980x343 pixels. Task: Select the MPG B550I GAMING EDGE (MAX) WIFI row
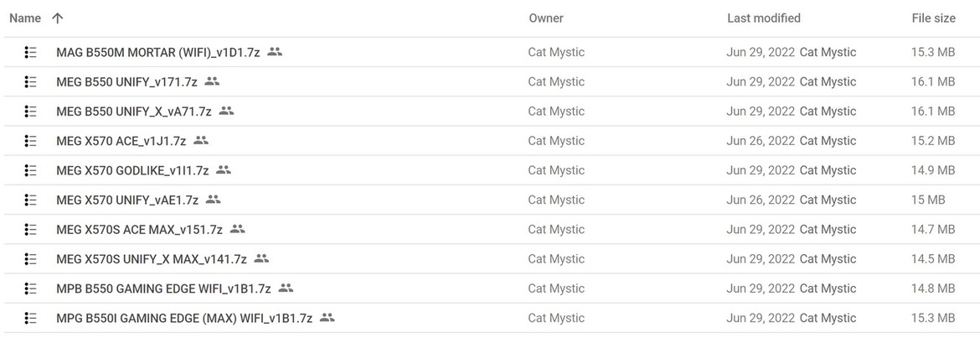click(x=490, y=318)
